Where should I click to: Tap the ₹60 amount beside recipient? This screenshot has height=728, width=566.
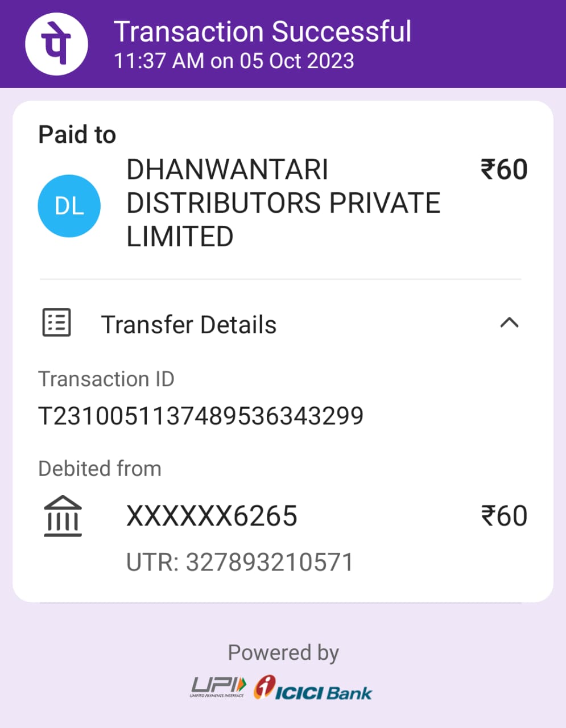click(504, 169)
